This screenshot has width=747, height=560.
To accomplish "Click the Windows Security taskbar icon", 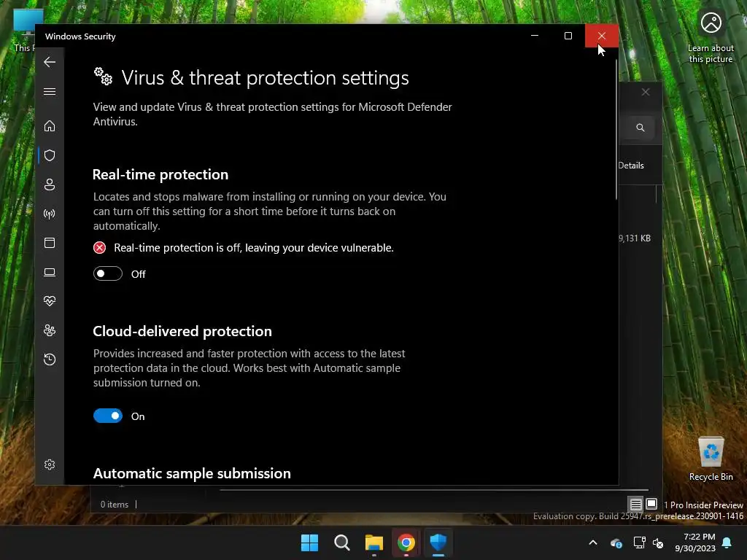I will [438, 542].
